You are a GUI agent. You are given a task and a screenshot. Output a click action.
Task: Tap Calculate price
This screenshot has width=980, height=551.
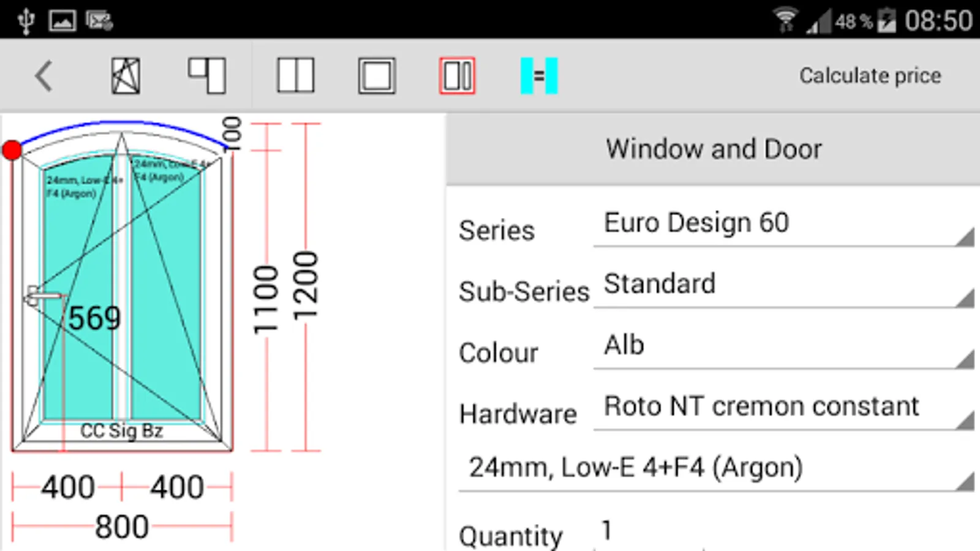(870, 76)
